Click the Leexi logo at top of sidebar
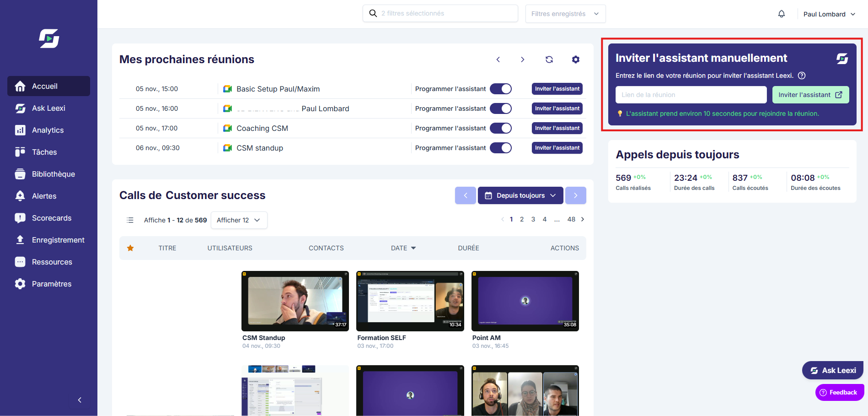 click(49, 38)
